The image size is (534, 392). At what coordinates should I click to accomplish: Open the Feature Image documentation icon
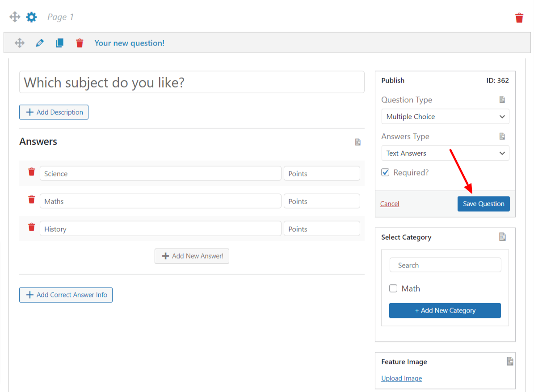click(x=510, y=361)
